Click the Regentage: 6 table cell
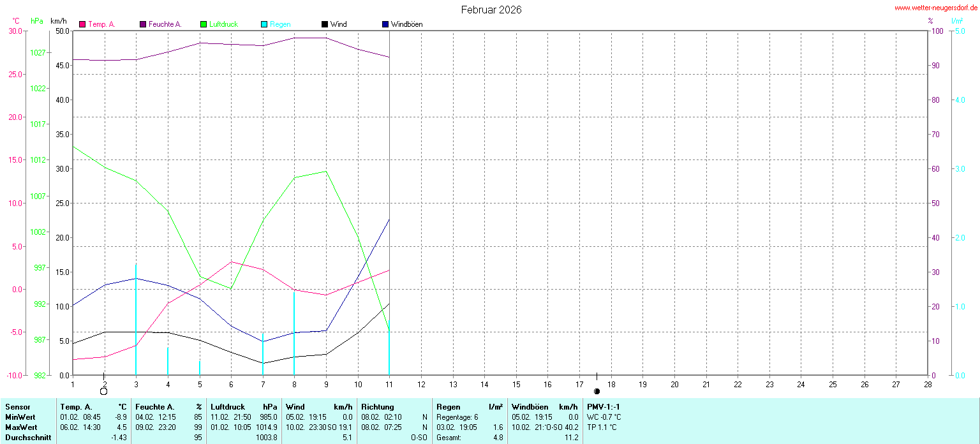The height and width of the screenshot is (444, 980). click(x=457, y=417)
